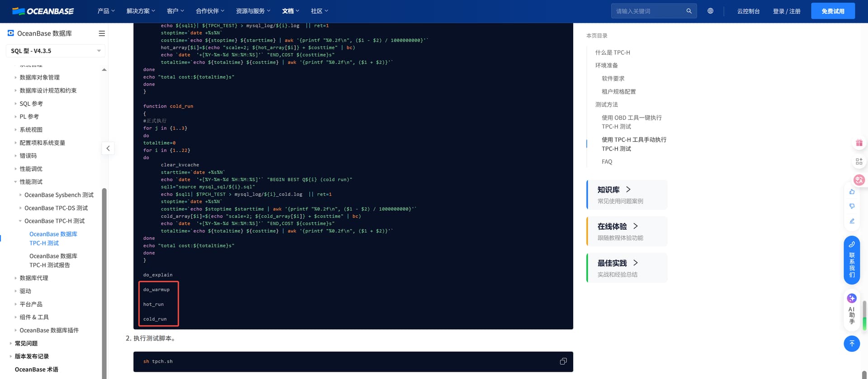Open 云控制台 link

[x=748, y=11]
